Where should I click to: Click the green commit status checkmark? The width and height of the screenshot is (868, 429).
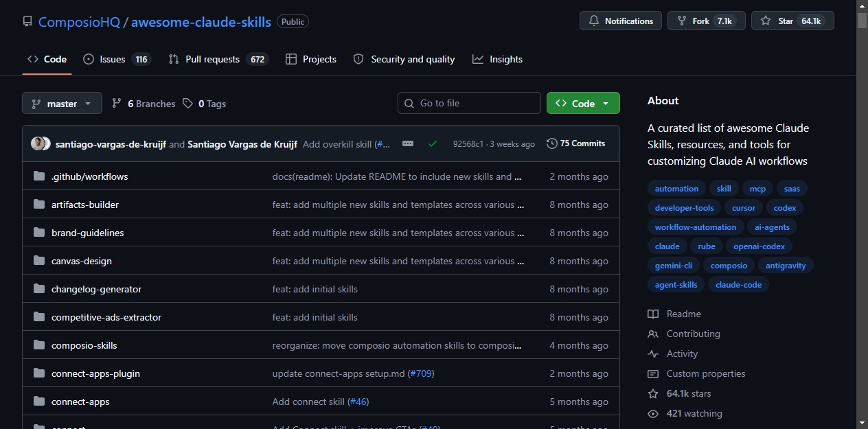click(x=432, y=143)
